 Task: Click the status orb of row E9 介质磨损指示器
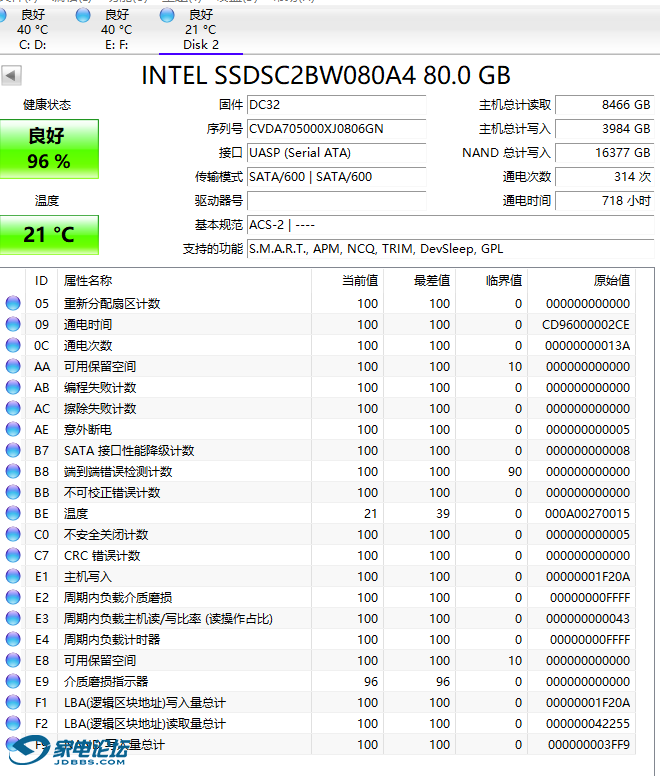click(13, 681)
